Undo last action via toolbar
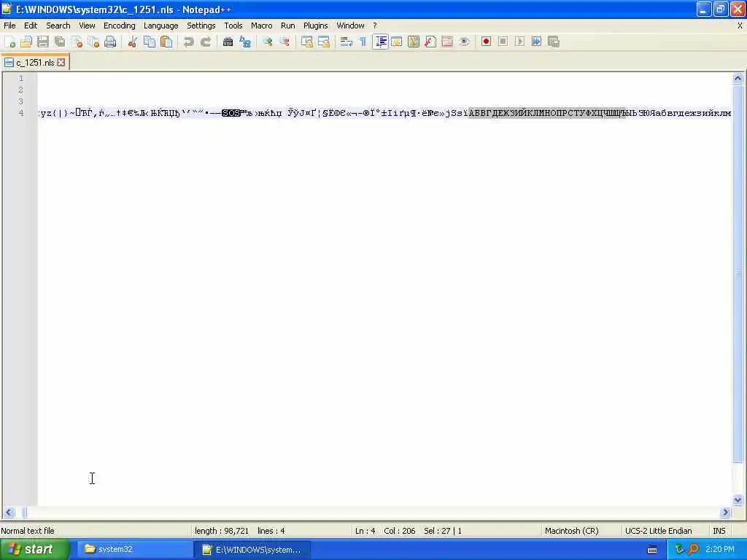Viewport: 747px width, 560px height. click(x=189, y=42)
